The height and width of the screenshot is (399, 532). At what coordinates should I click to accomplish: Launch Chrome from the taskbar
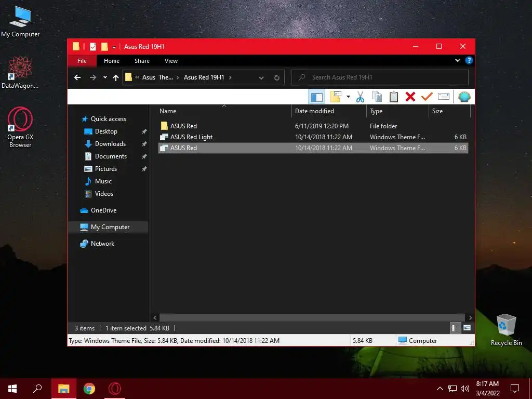pyautogui.click(x=89, y=389)
